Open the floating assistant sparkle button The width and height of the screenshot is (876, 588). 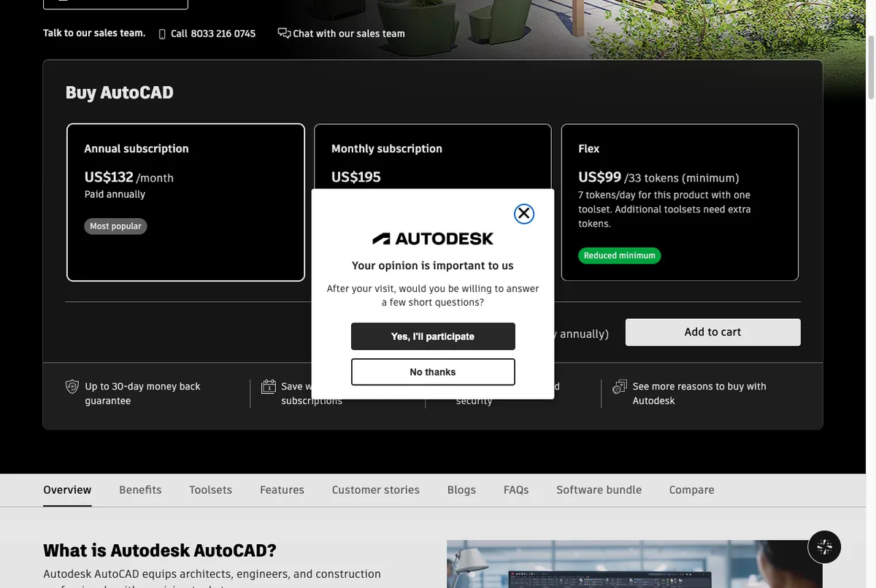[x=824, y=546]
